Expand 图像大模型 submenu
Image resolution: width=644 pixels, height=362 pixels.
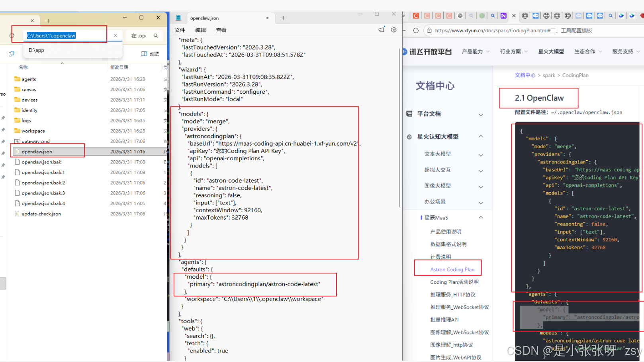481,187
